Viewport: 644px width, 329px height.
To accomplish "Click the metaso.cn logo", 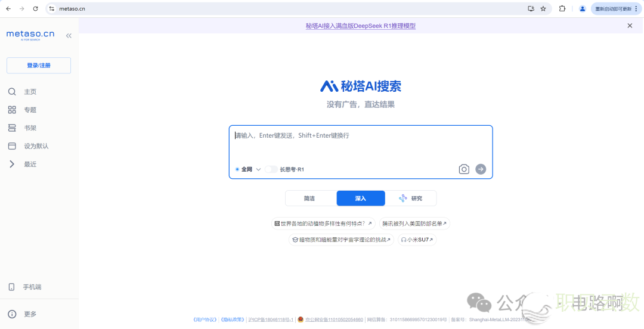I will click(x=30, y=35).
